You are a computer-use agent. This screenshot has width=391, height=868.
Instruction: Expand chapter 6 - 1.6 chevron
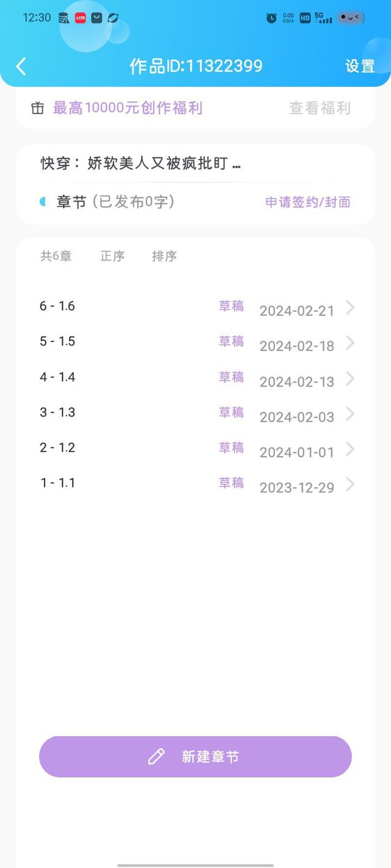tap(350, 308)
